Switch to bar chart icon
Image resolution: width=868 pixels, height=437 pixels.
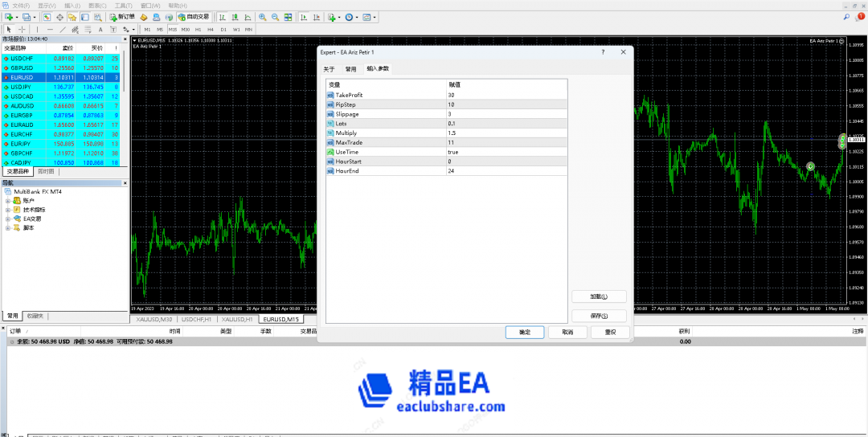pos(222,17)
